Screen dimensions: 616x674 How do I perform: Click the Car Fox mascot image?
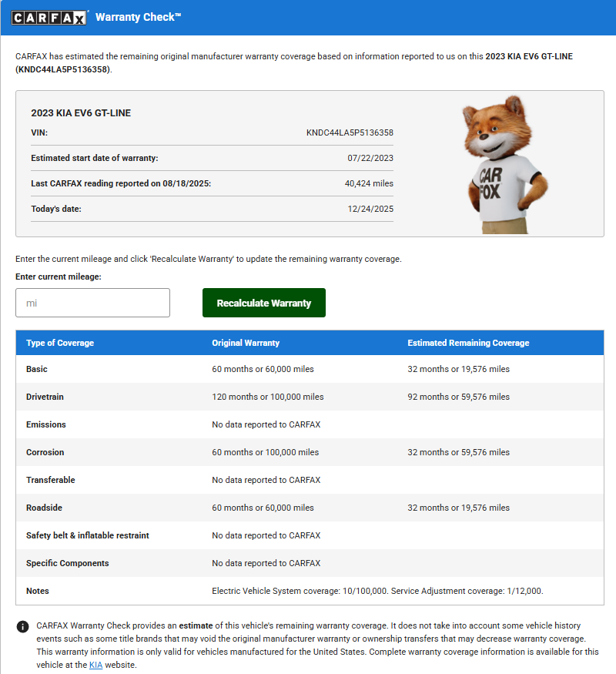pos(503,165)
